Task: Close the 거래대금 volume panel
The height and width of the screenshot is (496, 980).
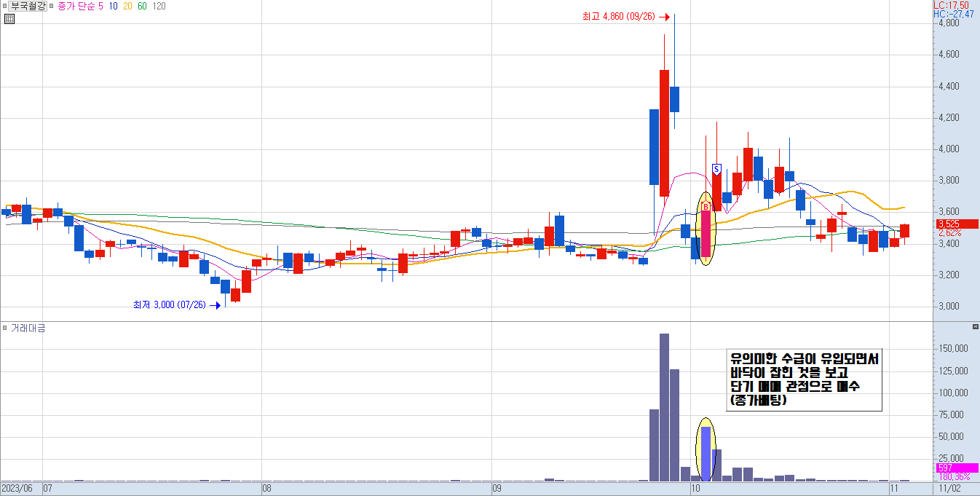Action: coord(976,326)
